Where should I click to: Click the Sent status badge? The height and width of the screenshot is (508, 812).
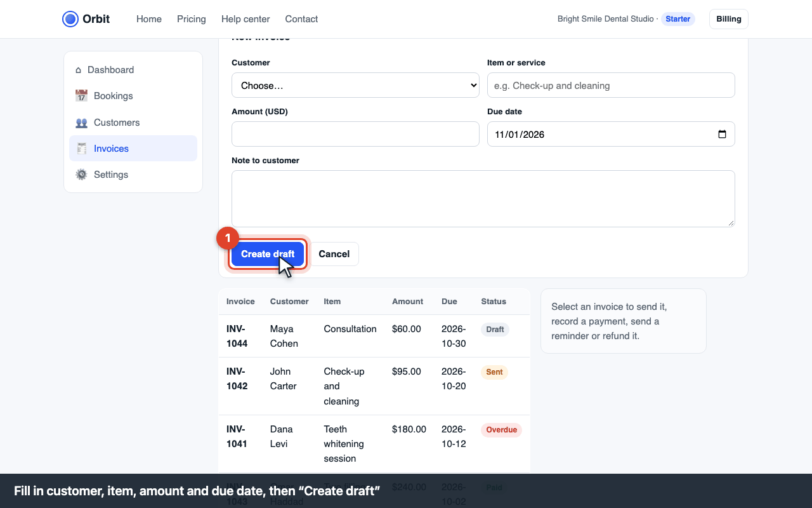click(494, 372)
